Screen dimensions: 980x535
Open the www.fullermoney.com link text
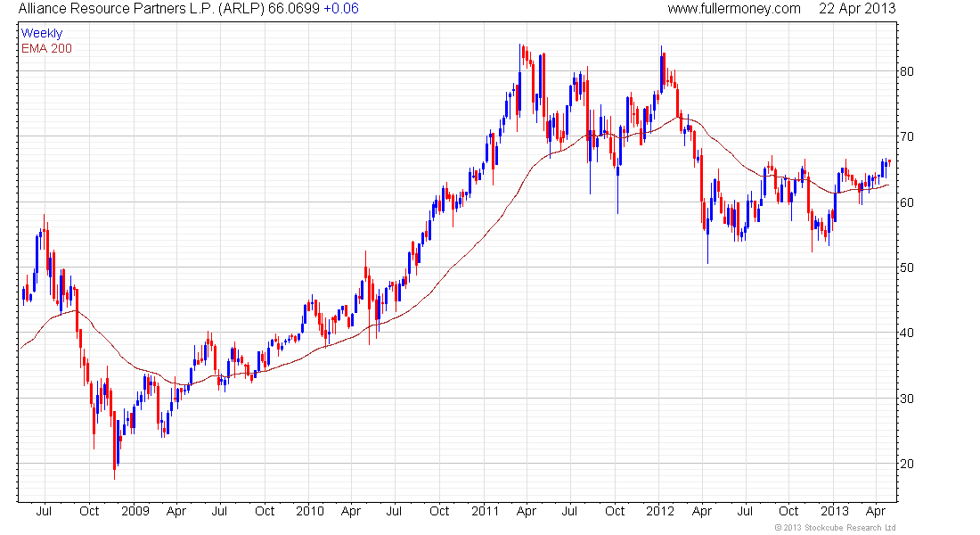[734, 9]
